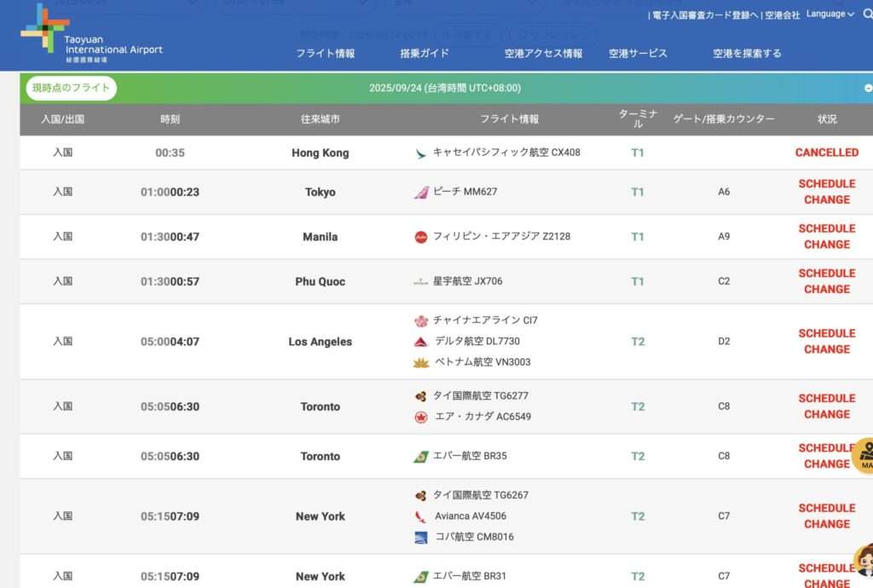Click the Thai Airways logo beside TG6277
The image size is (873, 588).
[x=421, y=396]
